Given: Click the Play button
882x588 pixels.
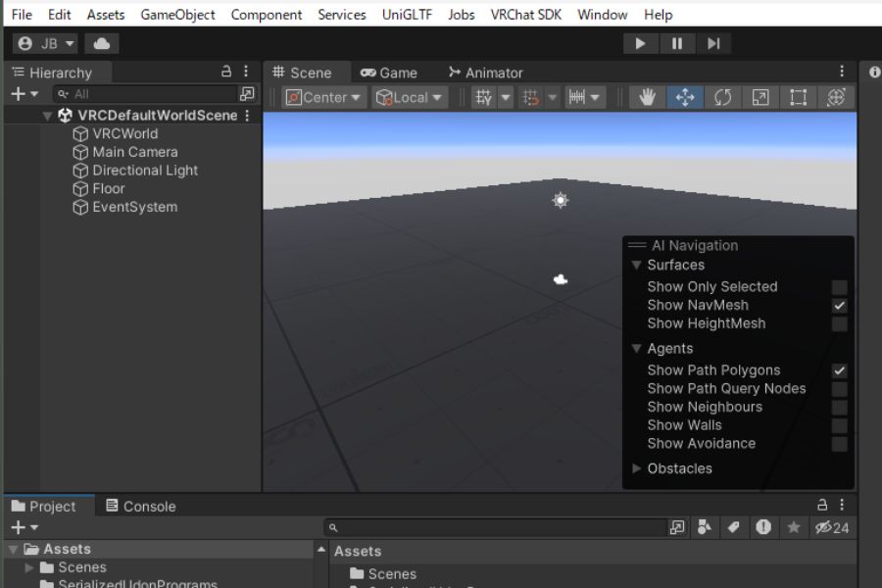Looking at the screenshot, I should pos(640,43).
